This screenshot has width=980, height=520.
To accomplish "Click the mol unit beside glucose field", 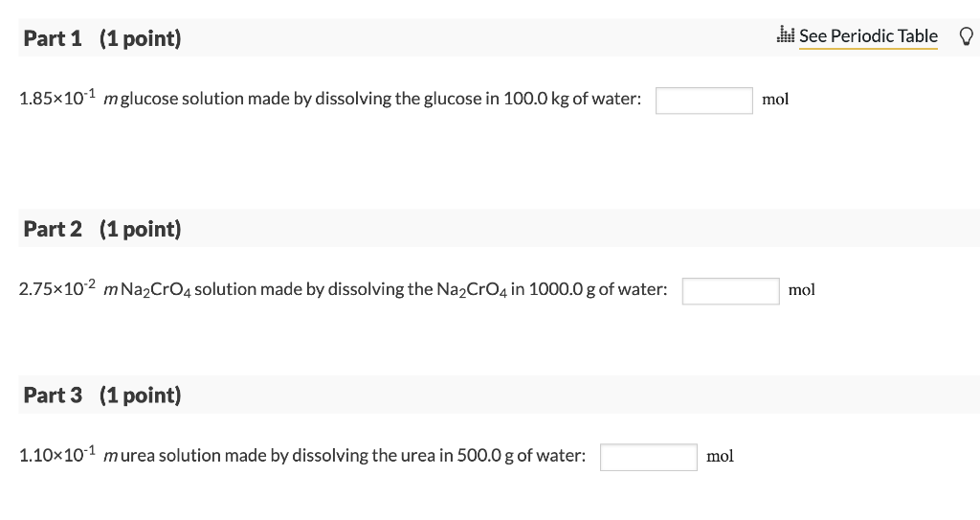I will pos(775,100).
